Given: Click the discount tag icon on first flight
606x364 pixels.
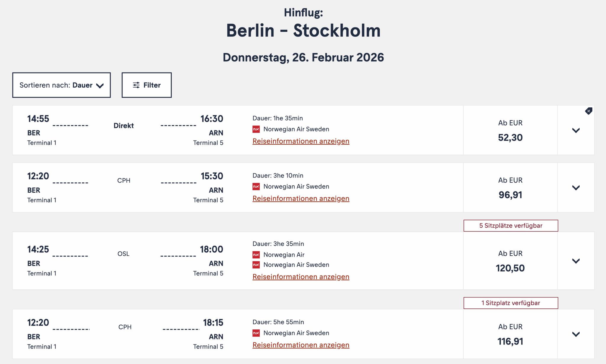Looking at the screenshot, I should (x=589, y=111).
